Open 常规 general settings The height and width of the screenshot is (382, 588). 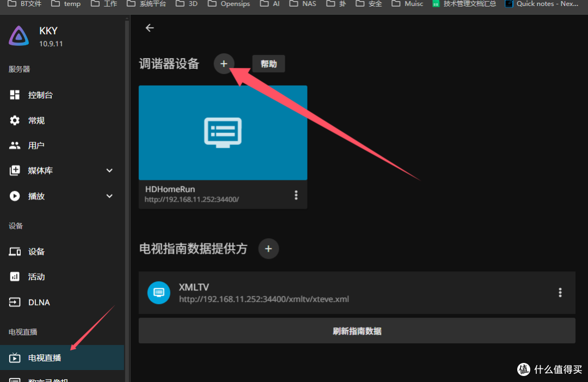coord(62,120)
